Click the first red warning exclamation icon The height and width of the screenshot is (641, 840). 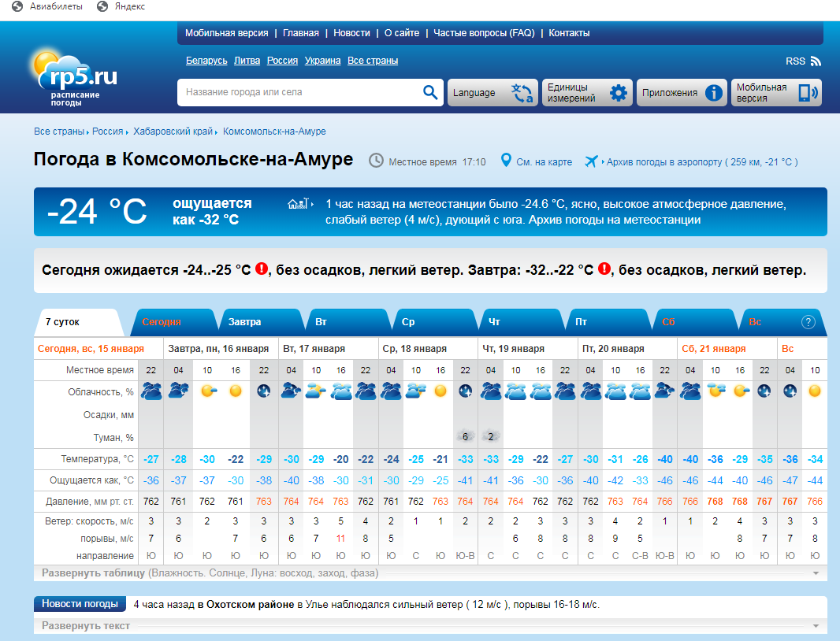click(x=262, y=269)
